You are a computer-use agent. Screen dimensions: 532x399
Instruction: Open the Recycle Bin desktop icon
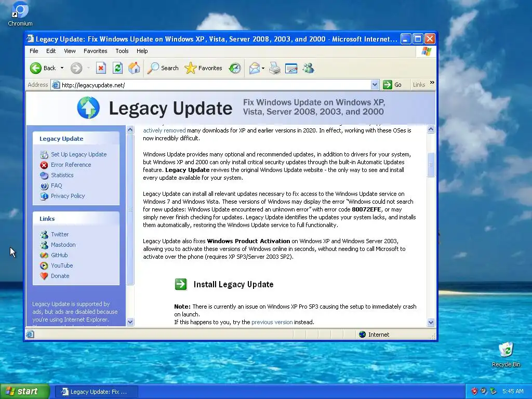[506, 354]
